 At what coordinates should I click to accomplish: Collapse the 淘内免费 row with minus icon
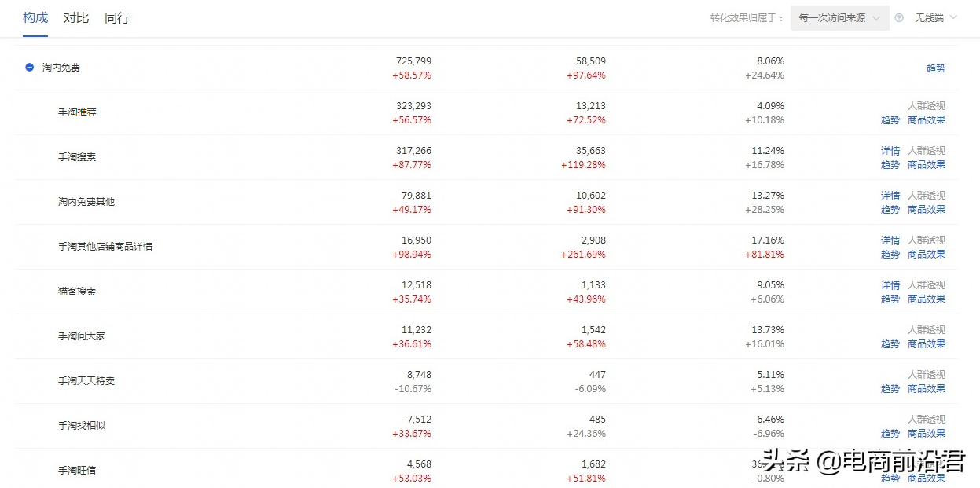(29, 68)
